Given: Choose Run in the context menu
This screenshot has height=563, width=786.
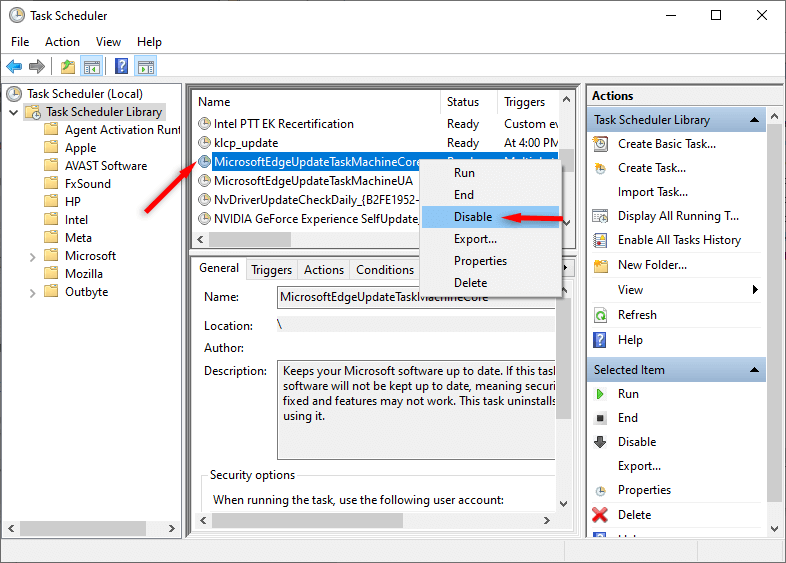Looking at the screenshot, I should pos(490,173).
